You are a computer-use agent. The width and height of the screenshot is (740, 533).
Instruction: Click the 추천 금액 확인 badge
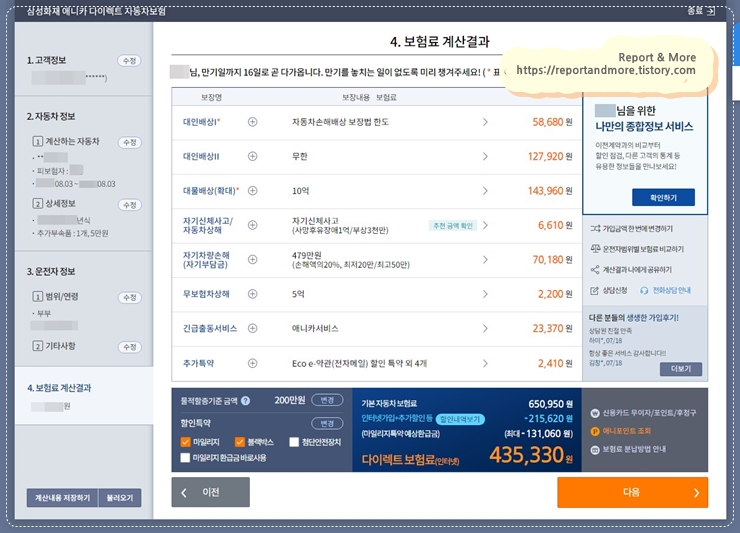pos(453,226)
